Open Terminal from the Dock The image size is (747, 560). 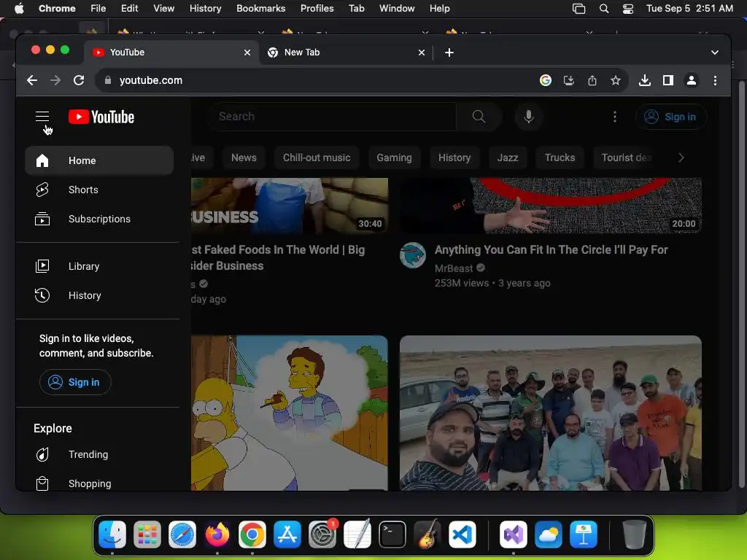point(392,534)
